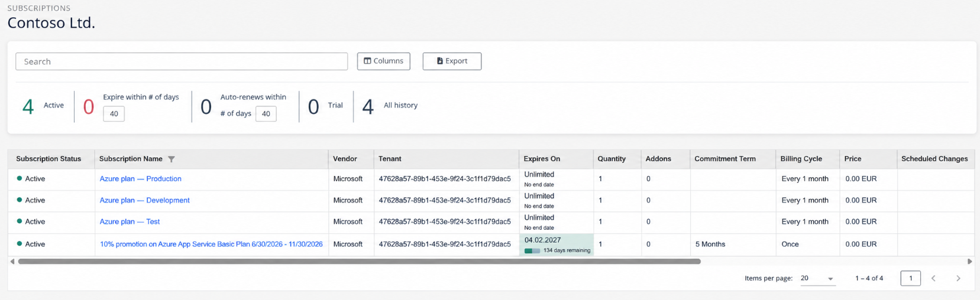Image resolution: width=980 pixels, height=300 pixels.
Task: Sort by Expires On column header
Action: (x=542, y=159)
